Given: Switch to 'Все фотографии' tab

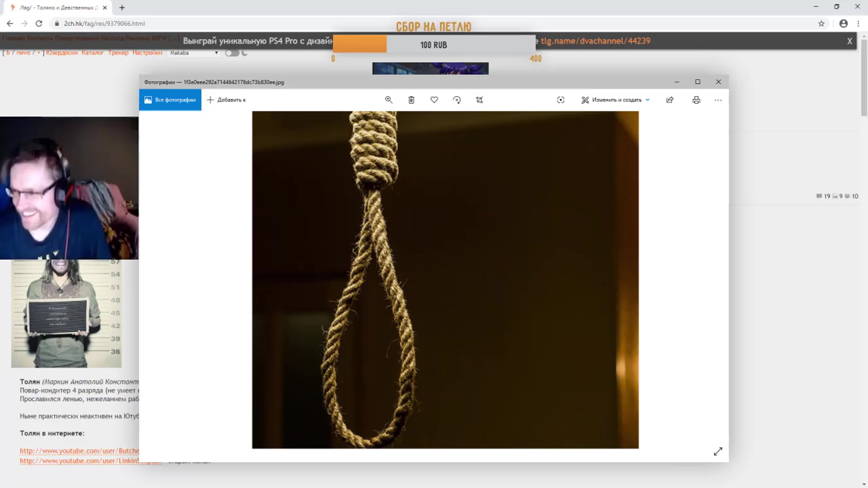Looking at the screenshot, I should tap(170, 100).
